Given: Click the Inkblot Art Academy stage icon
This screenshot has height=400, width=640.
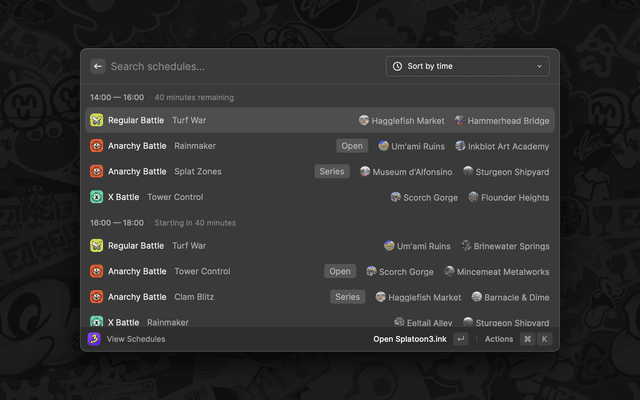Looking at the screenshot, I should (461, 146).
